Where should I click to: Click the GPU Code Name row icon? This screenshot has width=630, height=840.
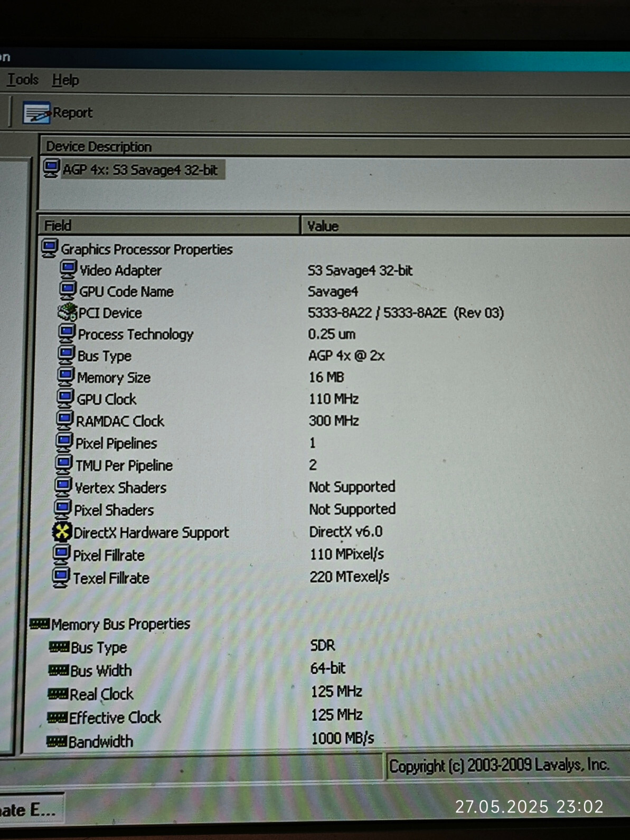(68, 290)
